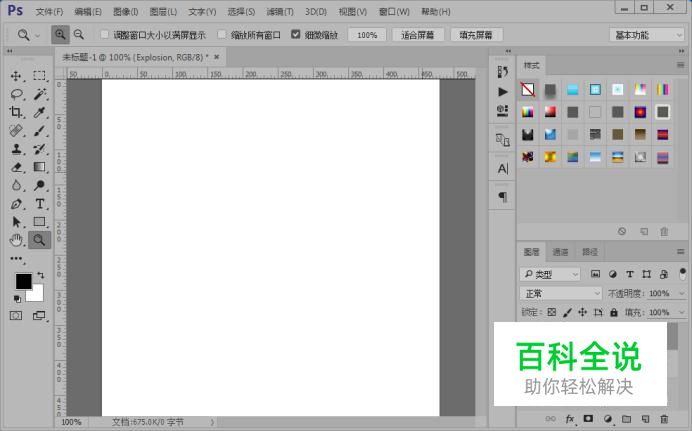Select the Healing Brush tool
This screenshot has width=692, height=431.
pyautogui.click(x=16, y=131)
